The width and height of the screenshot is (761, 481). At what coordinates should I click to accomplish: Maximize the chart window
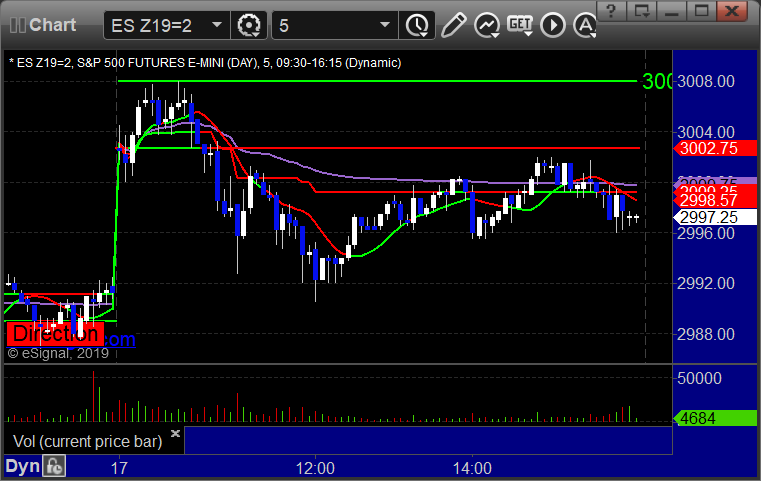pyautogui.click(x=701, y=11)
